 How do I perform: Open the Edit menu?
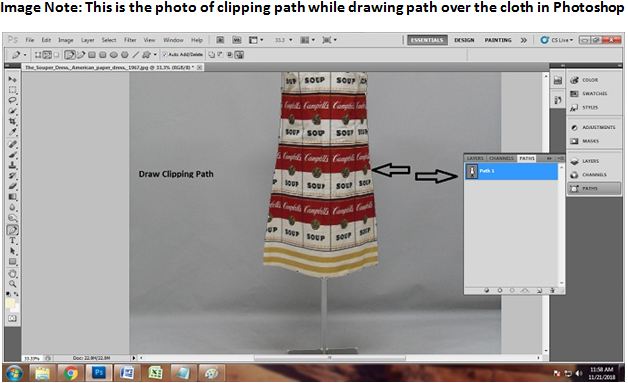point(46,40)
